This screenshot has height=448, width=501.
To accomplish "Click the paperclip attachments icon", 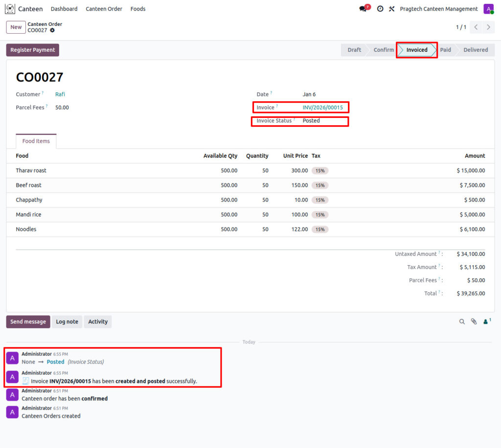I will 474,322.
